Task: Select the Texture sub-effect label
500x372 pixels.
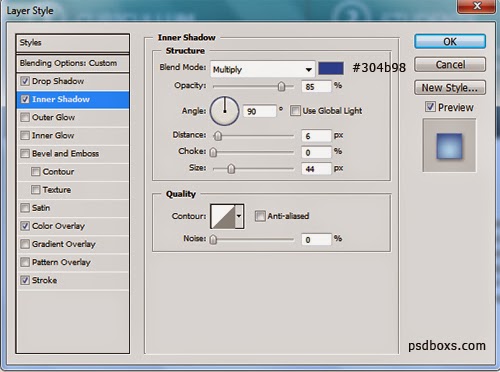Action: click(57, 190)
